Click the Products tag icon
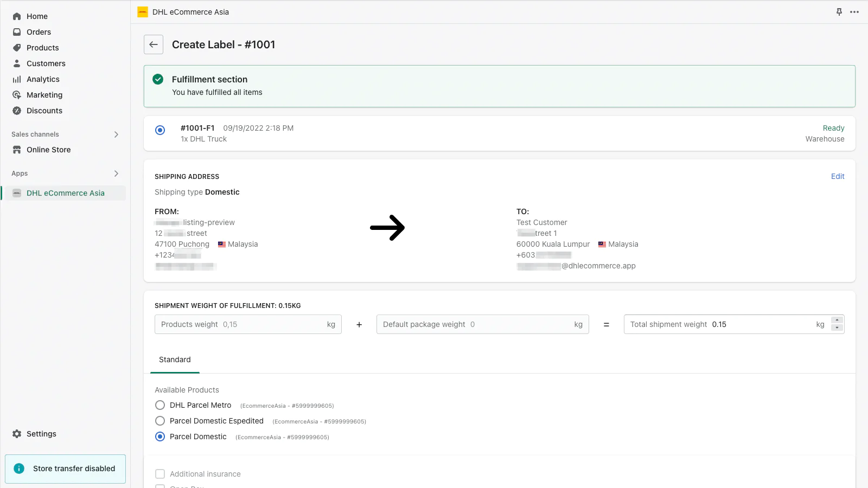This screenshot has height=488, width=868. point(17,48)
